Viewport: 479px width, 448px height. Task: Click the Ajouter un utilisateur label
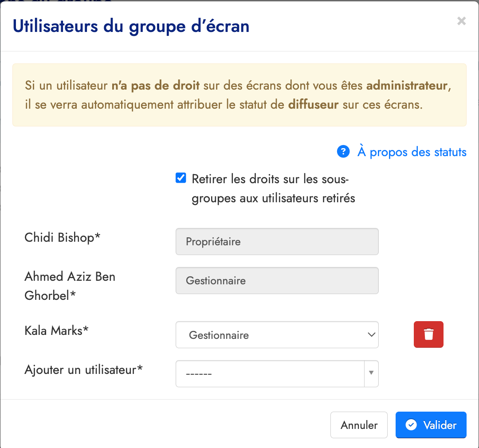pyautogui.click(x=83, y=369)
